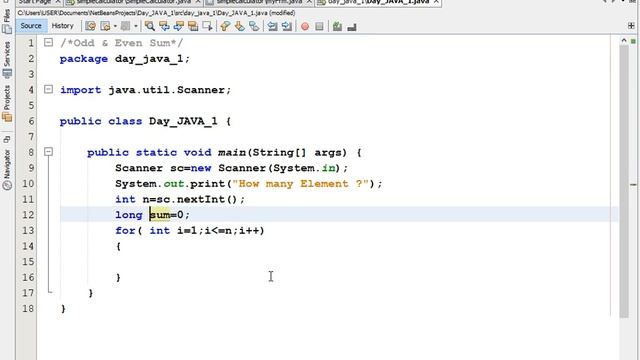Image resolution: width=640 pixels, height=360 pixels.
Task: Click the '/*Odd & Even Sum*/' comment
Action: [x=122, y=43]
